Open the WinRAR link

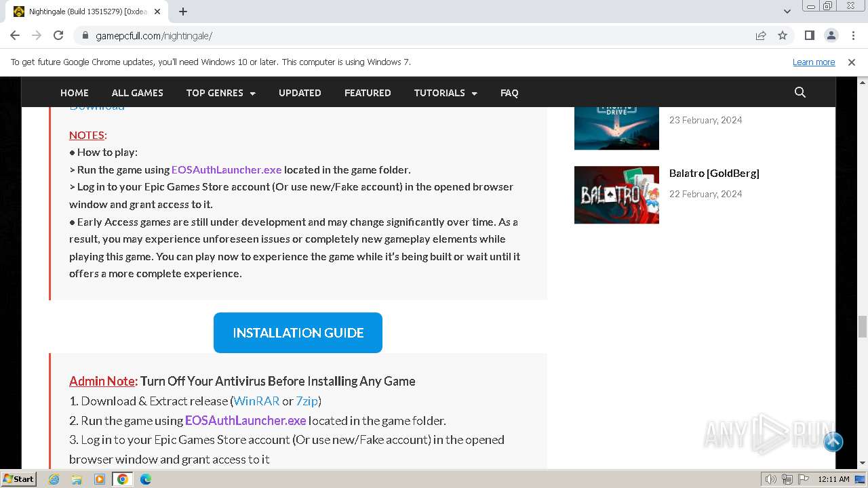pos(256,401)
